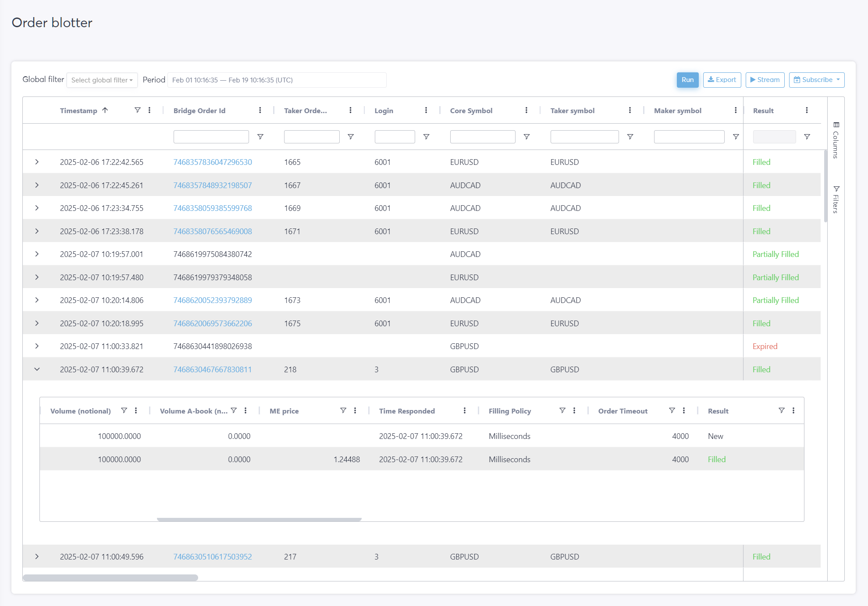
Task: Open the Select global filter dropdown
Action: click(x=102, y=80)
